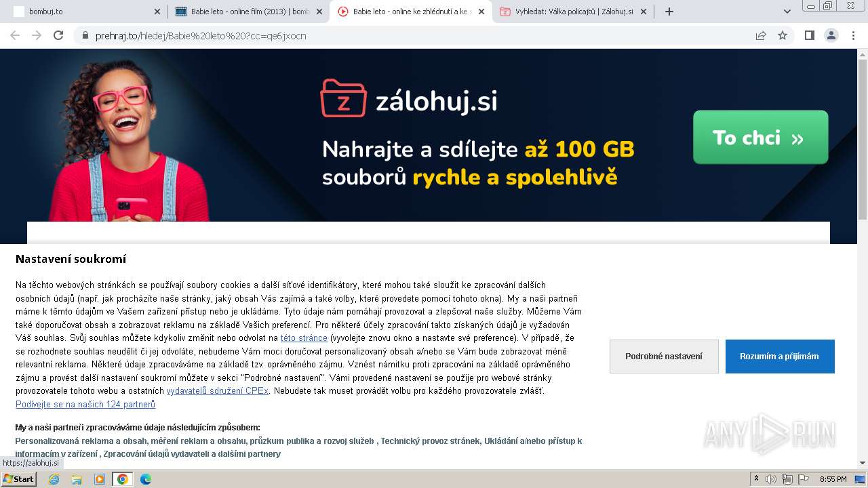Image resolution: width=868 pixels, height=488 pixels.
Task: Open the 8:55 PM system clock
Action: [x=833, y=479]
